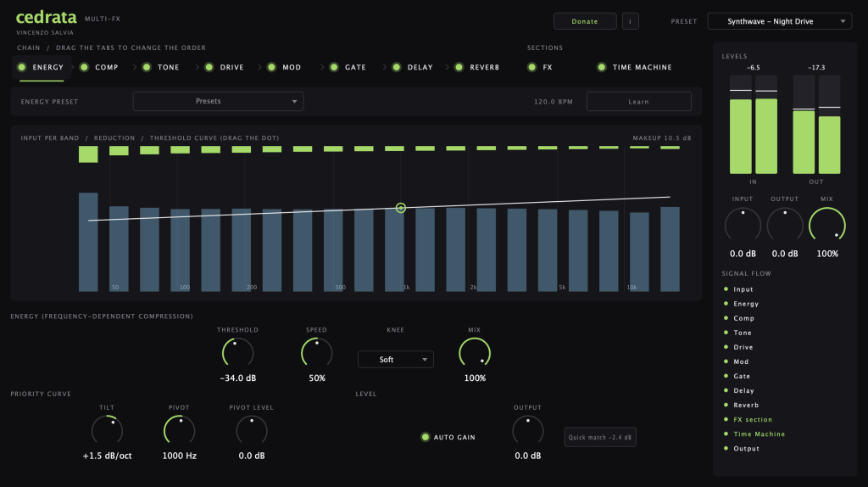This screenshot has width=868, height=487.
Task: Open the info button next to Donate
Action: [x=630, y=21]
